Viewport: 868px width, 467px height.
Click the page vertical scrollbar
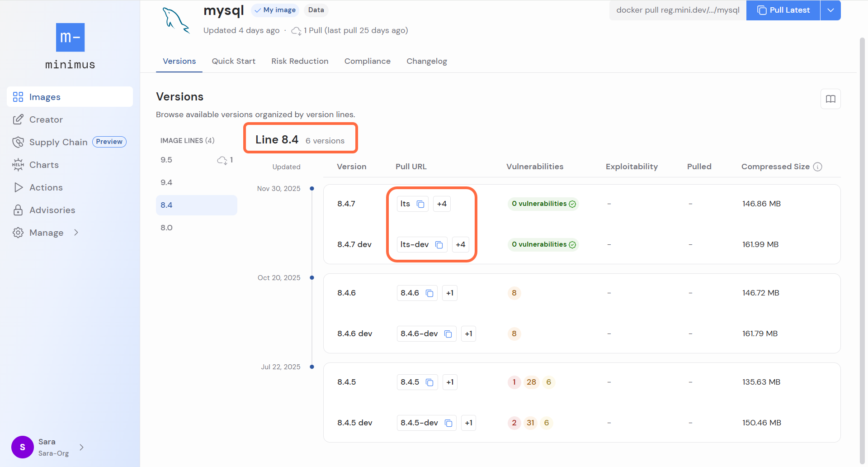coord(862,251)
